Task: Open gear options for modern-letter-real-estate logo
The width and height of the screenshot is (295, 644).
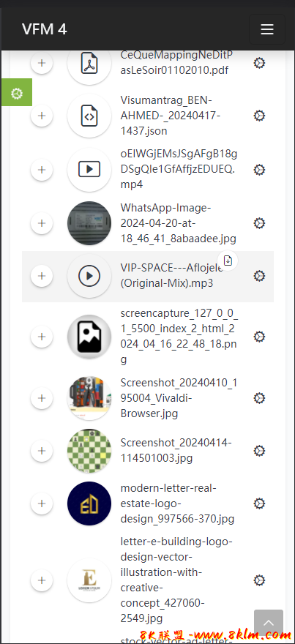Action: (x=259, y=503)
